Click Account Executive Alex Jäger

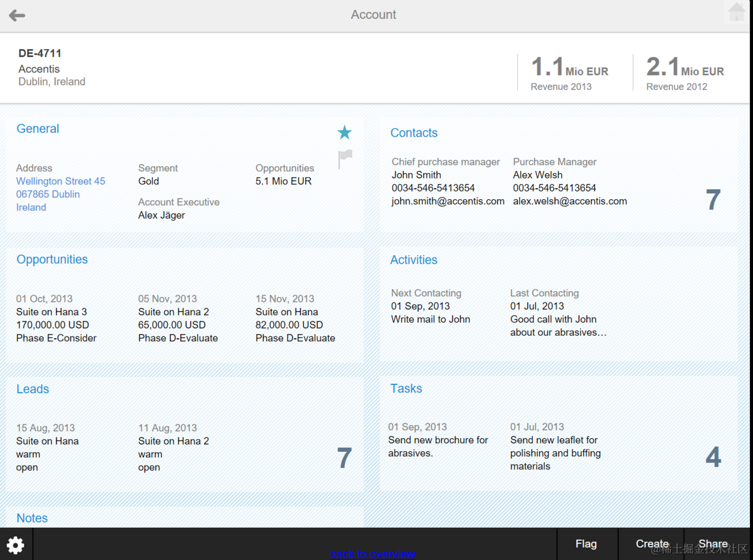(162, 215)
